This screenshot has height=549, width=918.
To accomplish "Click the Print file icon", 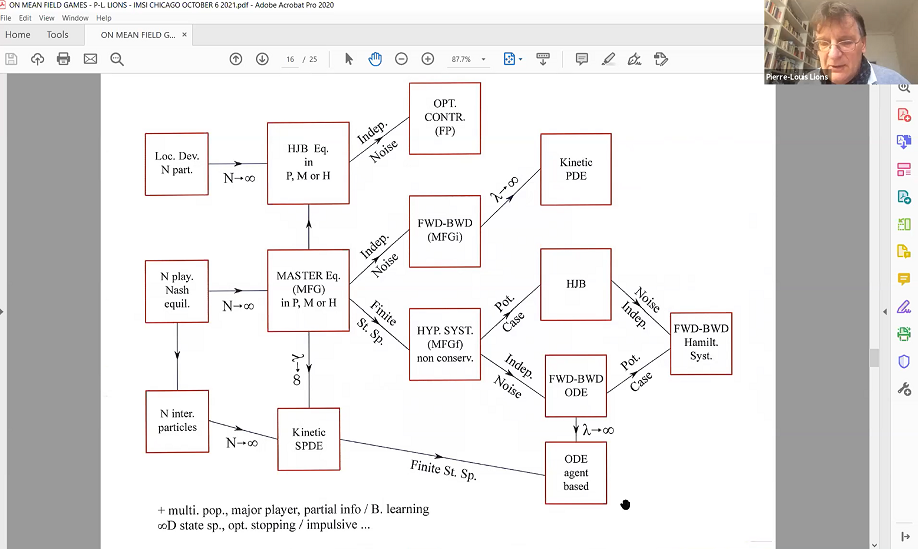I will click(x=64, y=59).
